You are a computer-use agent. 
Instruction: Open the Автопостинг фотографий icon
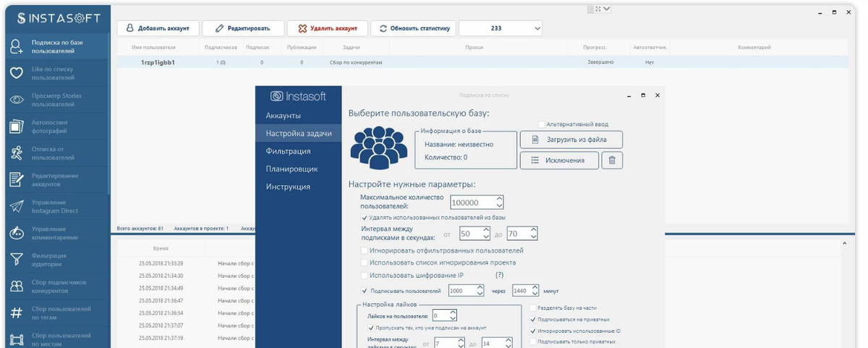(16, 127)
